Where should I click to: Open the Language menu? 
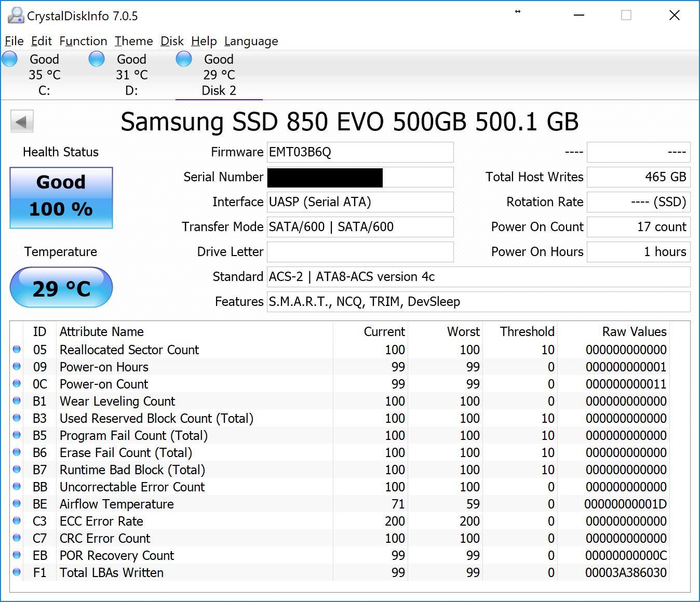[x=251, y=41]
